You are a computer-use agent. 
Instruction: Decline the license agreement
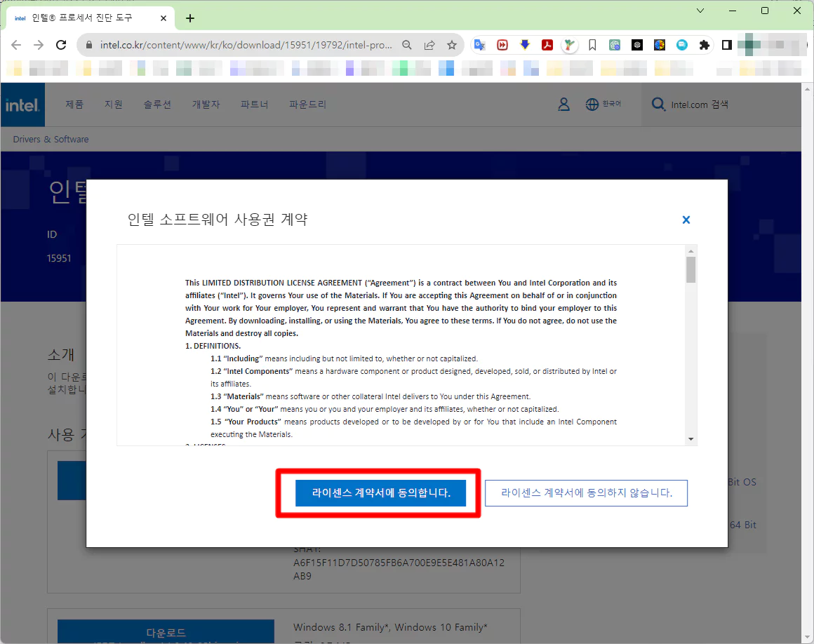coord(586,493)
